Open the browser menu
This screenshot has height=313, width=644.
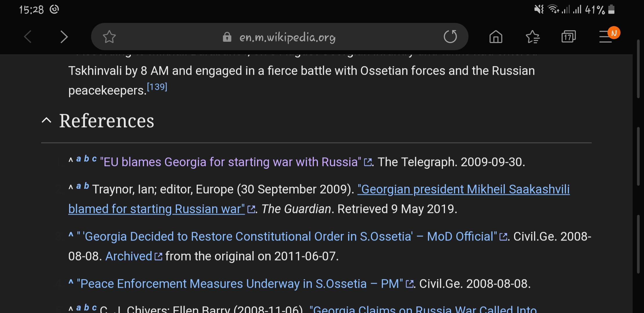[x=606, y=37]
